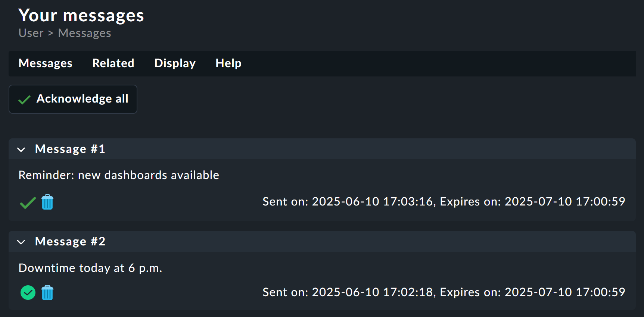Click the chevron next to Message #2 heading

coord(21,242)
